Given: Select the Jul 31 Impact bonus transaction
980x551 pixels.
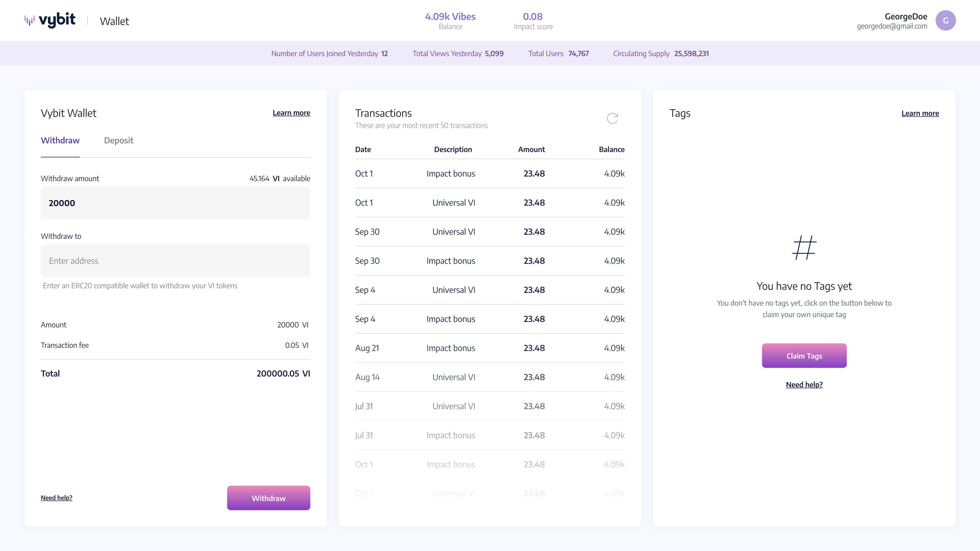Looking at the screenshot, I should (490, 435).
